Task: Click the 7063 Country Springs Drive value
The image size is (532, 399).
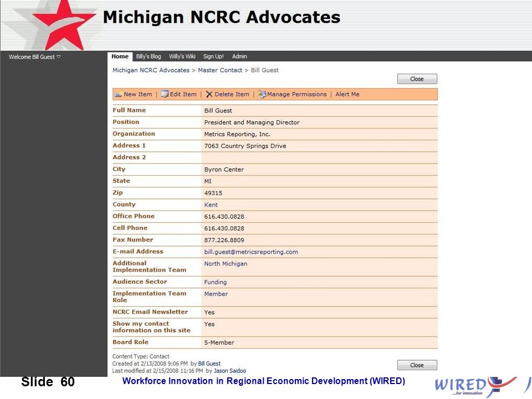Action: pyautogui.click(x=245, y=146)
